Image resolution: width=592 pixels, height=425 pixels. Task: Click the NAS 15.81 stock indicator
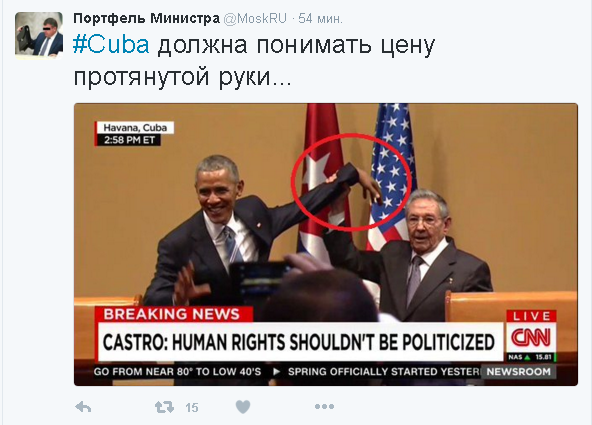tap(530, 357)
